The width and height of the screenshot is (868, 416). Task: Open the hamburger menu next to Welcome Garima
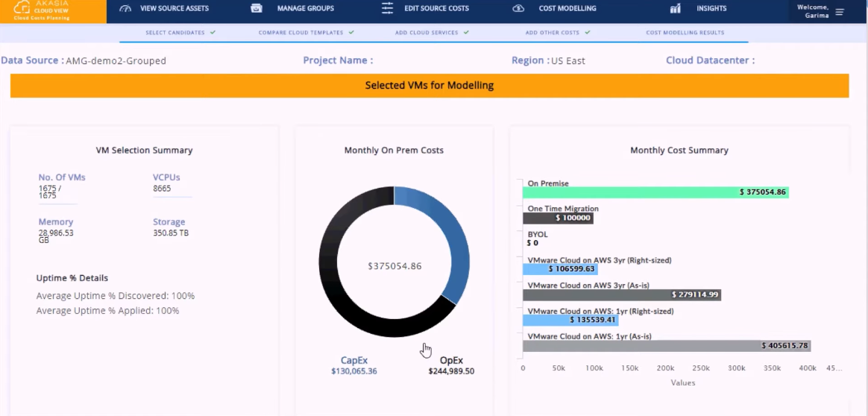tap(840, 12)
